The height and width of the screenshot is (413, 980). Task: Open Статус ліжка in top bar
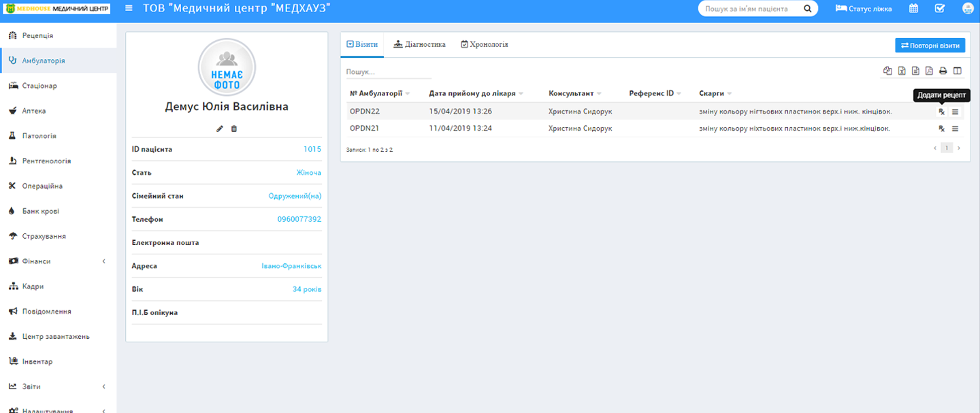pos(864,9)
